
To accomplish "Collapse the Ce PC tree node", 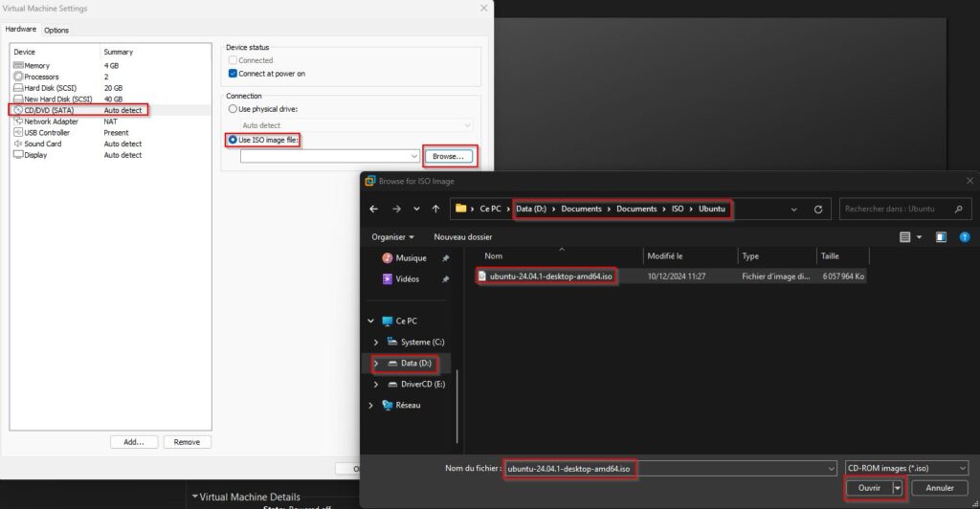I will point(370,321).
